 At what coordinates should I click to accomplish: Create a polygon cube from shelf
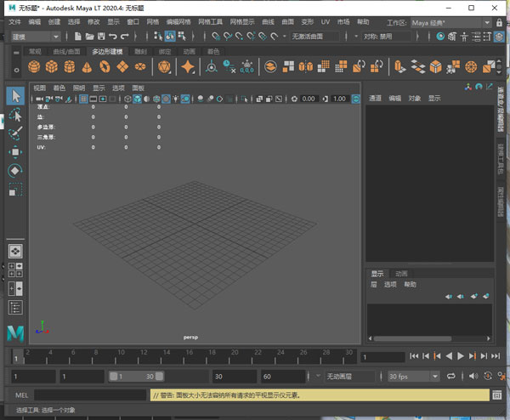tap(51, 66)
